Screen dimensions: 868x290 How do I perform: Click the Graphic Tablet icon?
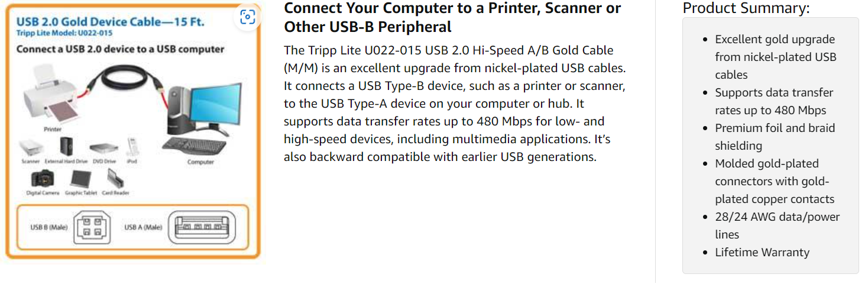[79, 179]
